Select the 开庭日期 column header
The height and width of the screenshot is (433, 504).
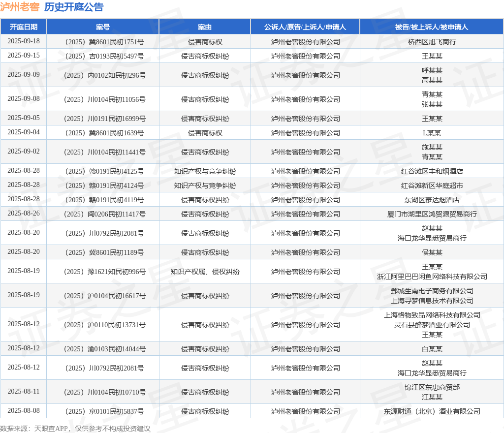24,27
